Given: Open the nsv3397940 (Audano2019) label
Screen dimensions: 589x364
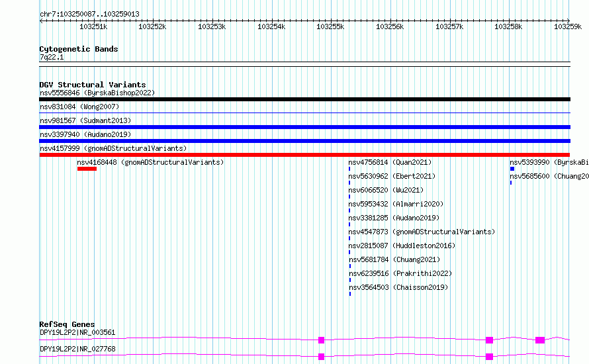Looking at the screenshot, I should click(85, 134).
